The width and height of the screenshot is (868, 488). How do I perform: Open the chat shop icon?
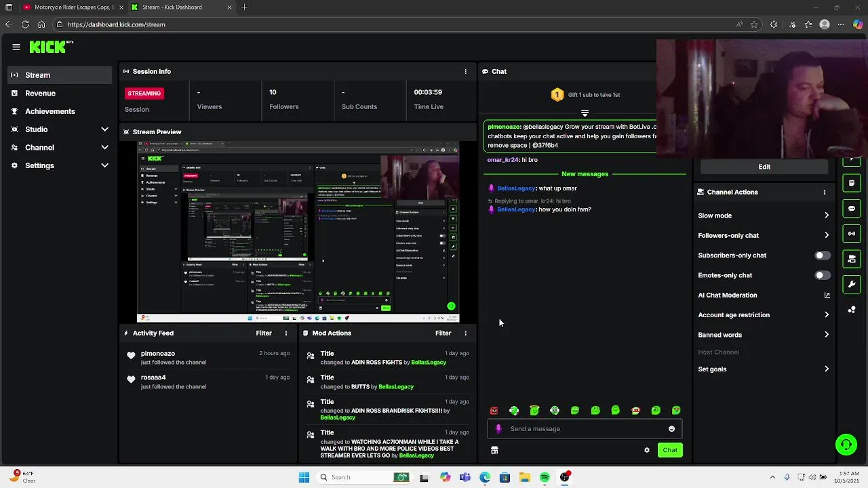pyautogui.click(x=494, y=450)
